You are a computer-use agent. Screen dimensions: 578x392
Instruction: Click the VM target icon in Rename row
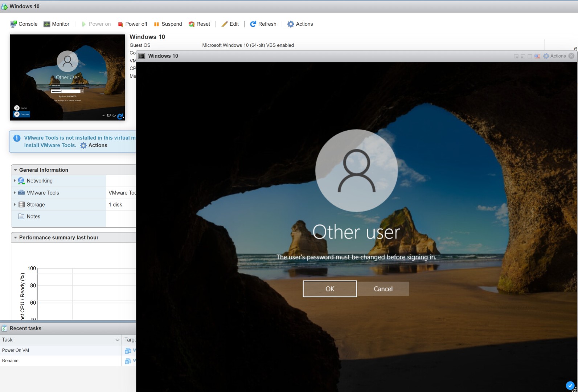coord(128,361)
